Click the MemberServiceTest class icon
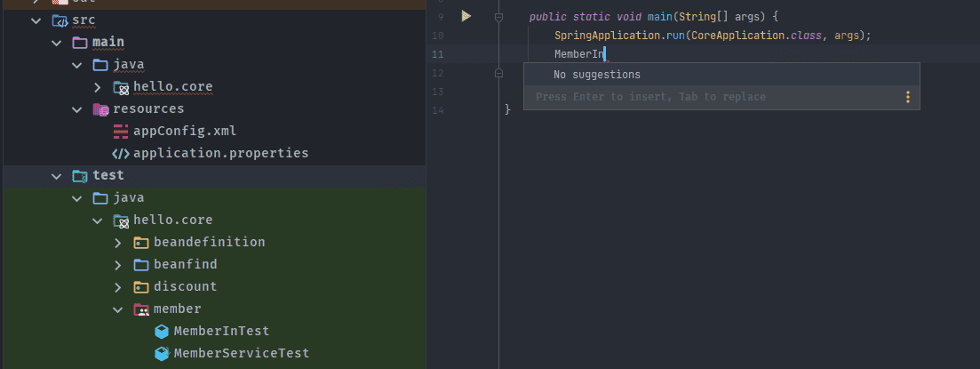Image resolution: width=980 pixels, height=369 pixels. point(162,353)
